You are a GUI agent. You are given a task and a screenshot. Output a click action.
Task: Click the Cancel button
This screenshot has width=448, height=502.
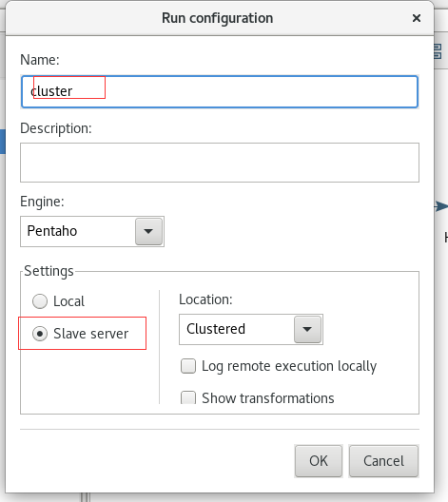[383, 461]
